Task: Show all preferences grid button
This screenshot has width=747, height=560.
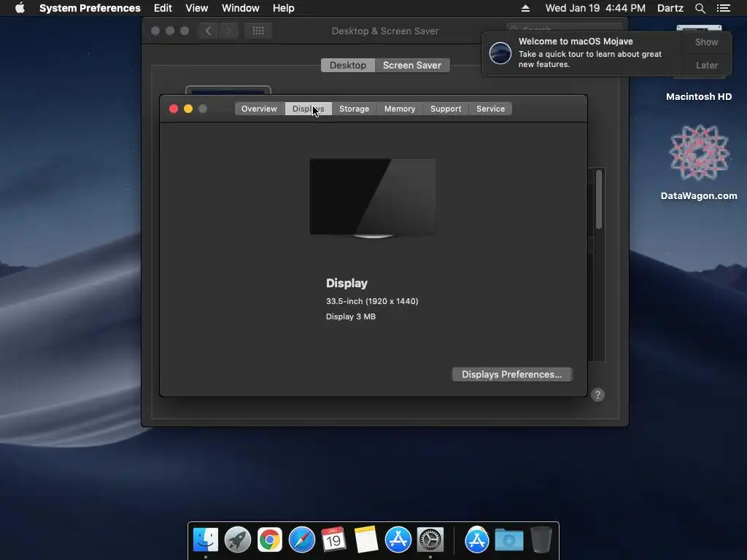Action: pyautogui.click(x=258, y=31)
